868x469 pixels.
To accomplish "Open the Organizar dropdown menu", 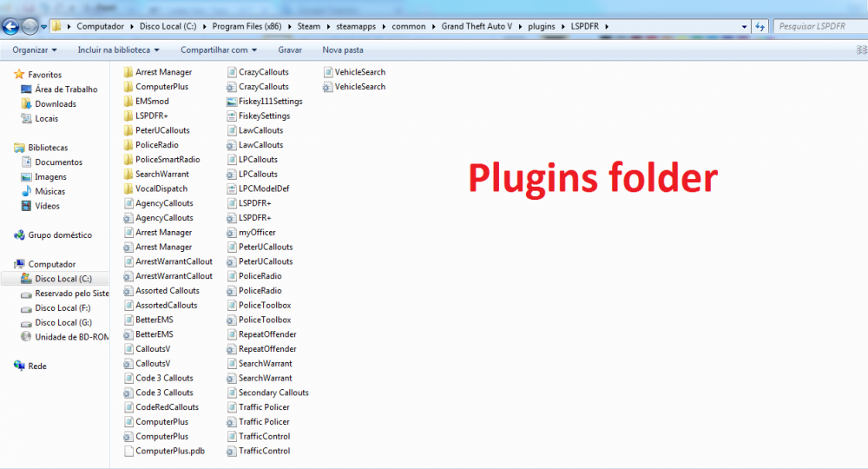I will 35,50.
